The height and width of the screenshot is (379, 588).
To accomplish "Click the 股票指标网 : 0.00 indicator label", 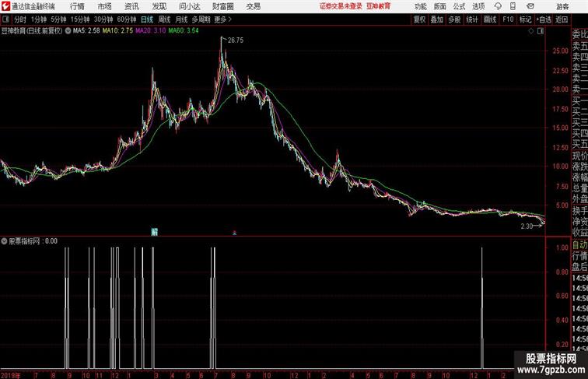I will 33,241.
